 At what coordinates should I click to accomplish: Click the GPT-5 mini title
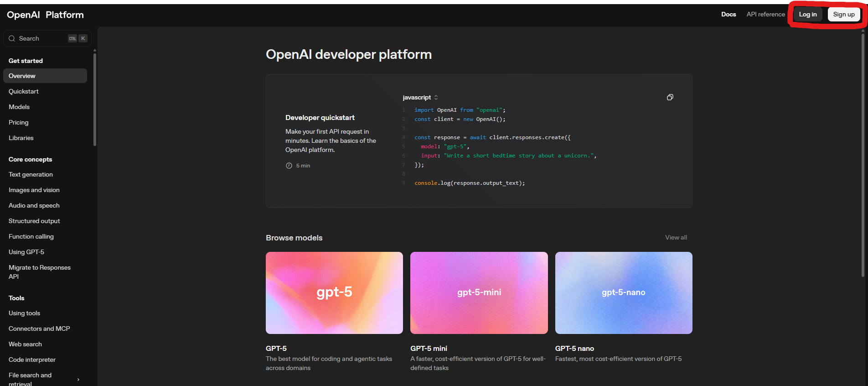[429, 348]
